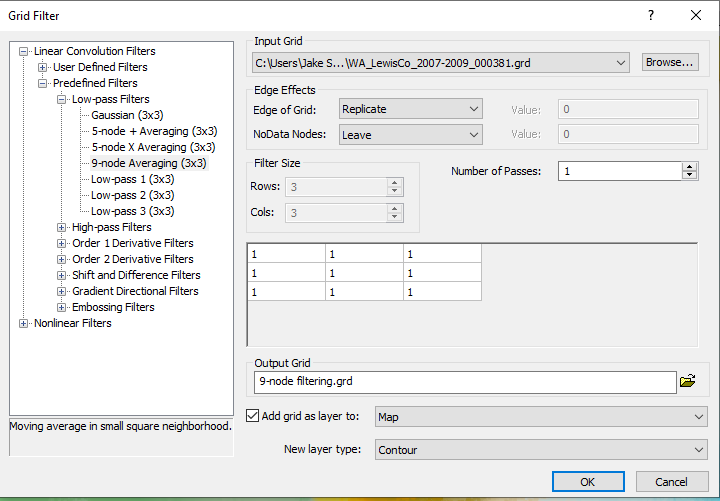The image size is (720, 501).
Task: Open the Edge of Grid dropdown
Action: (411, 108)
